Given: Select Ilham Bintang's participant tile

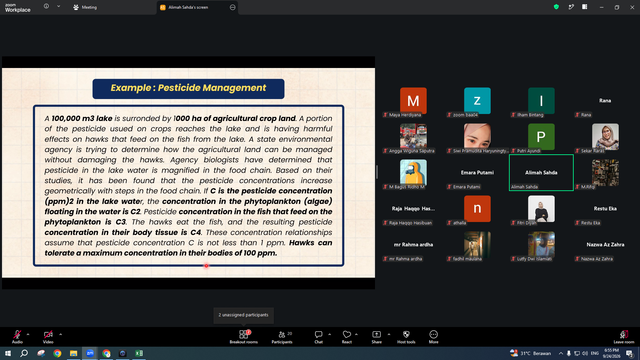Looking at the screenshot, I should pos(541,102).
